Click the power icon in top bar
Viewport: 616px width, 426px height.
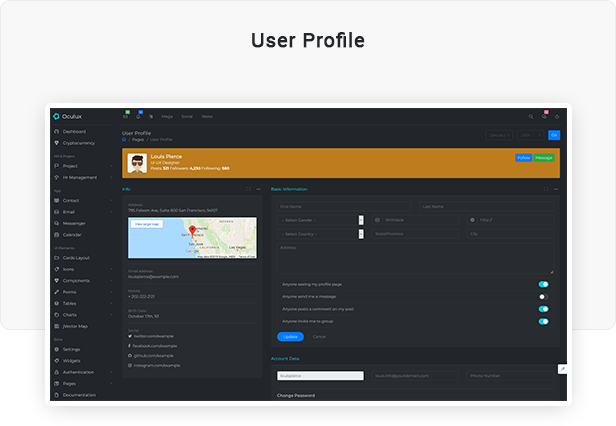click(559, 116)
